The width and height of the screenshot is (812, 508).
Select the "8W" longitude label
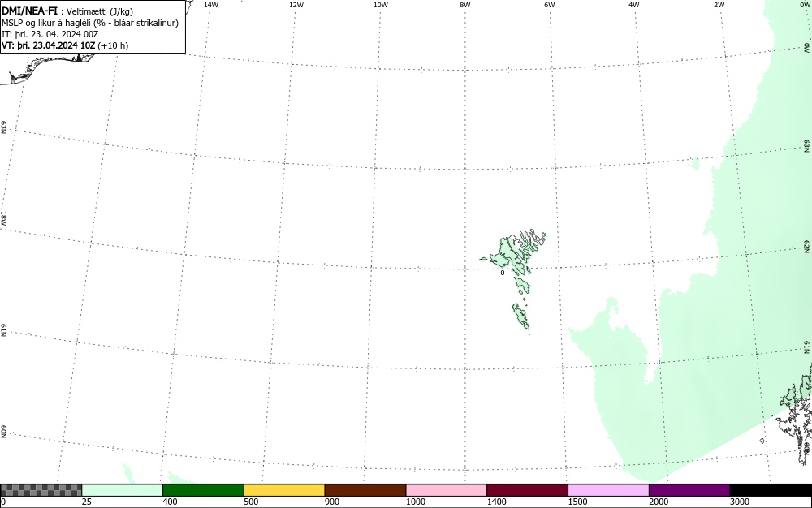pos(465,5)
